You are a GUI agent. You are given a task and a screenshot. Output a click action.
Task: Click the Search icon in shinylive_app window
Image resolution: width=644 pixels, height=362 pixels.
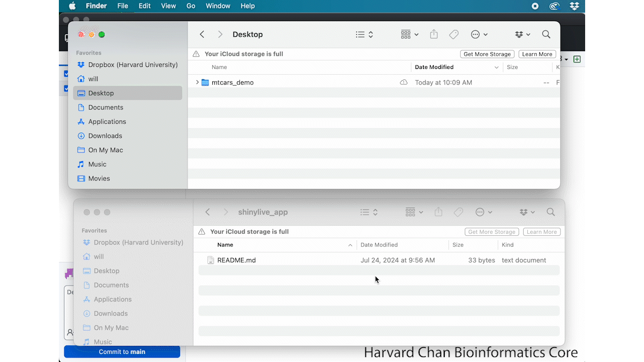tap(550, 212)
